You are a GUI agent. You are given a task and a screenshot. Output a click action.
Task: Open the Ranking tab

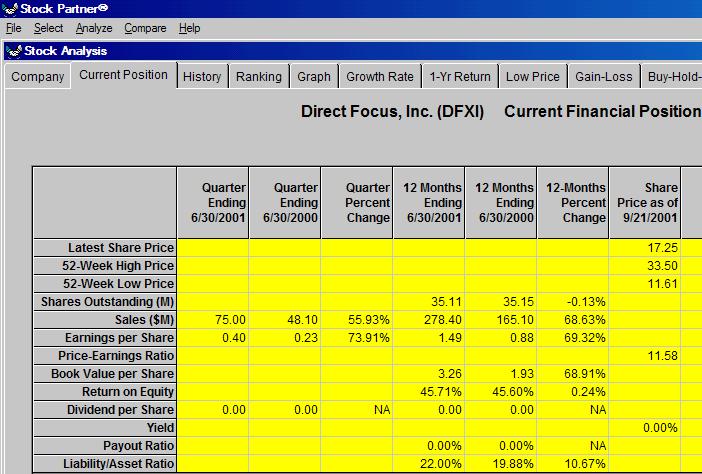(259, 77)
